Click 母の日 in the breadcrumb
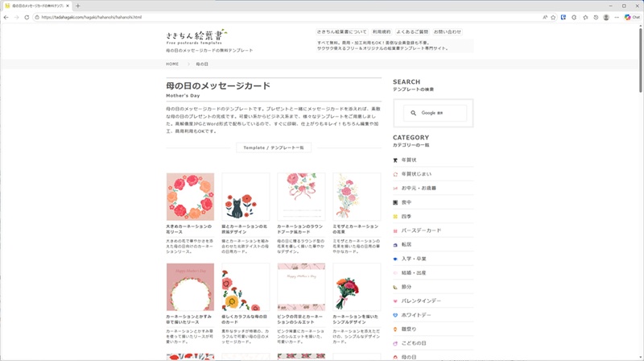The height and width of the screenshot is (361, 644). pos(202,64)
